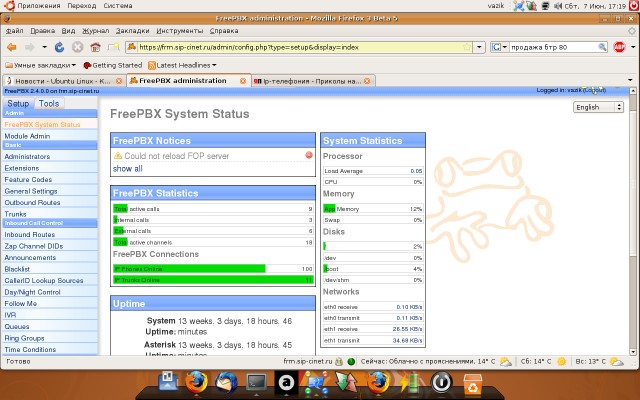Open the Приложения panel menu
This screenshot has height=400, width=640.
pos(39,6)
